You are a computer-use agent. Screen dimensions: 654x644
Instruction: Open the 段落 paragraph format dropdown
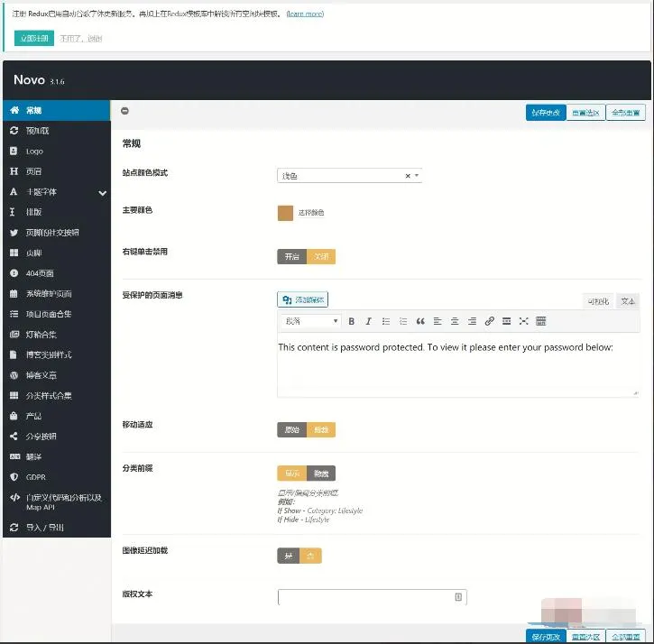pos(309,321)
